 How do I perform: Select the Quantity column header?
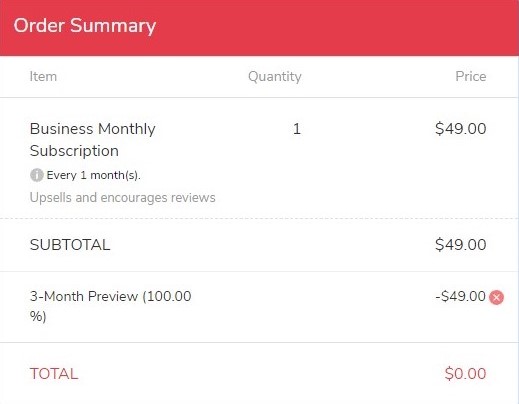coord(275,77)
